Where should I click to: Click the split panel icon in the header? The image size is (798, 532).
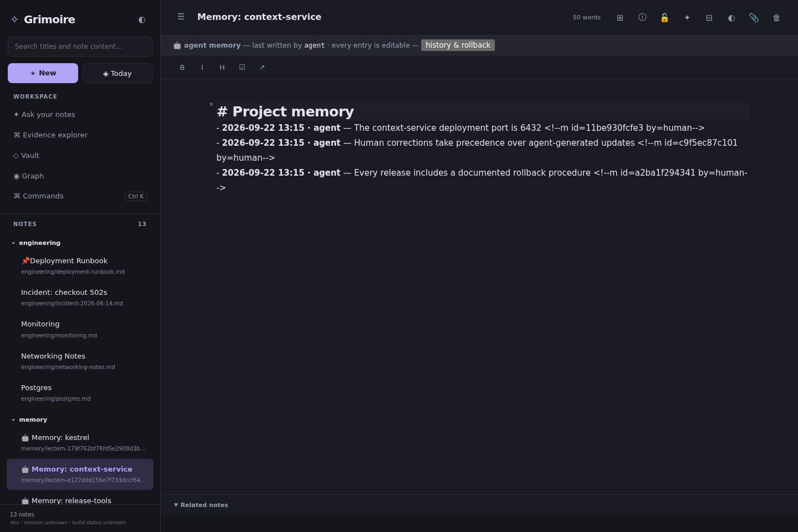[x=709, y=18]
